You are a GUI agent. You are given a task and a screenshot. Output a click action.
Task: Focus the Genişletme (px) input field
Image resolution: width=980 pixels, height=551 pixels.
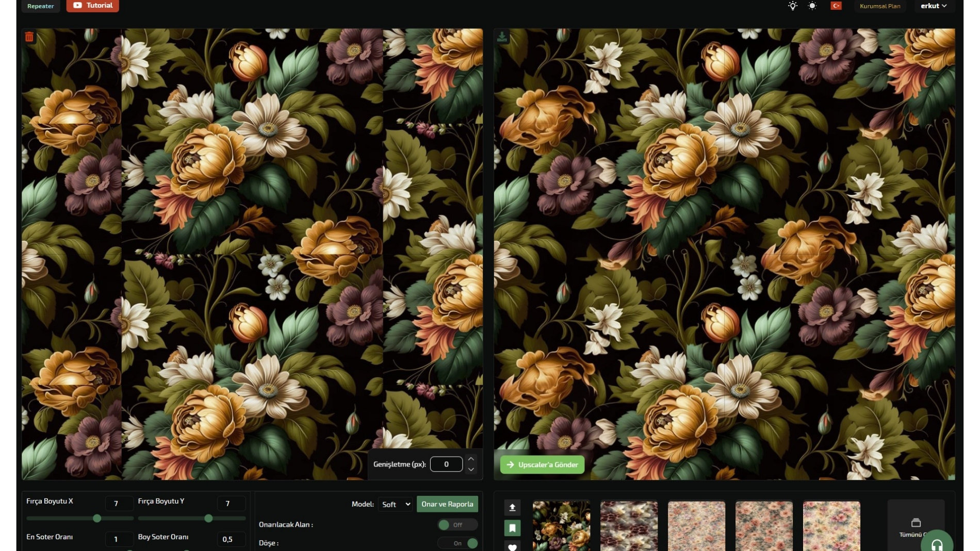tap(446, 464)
